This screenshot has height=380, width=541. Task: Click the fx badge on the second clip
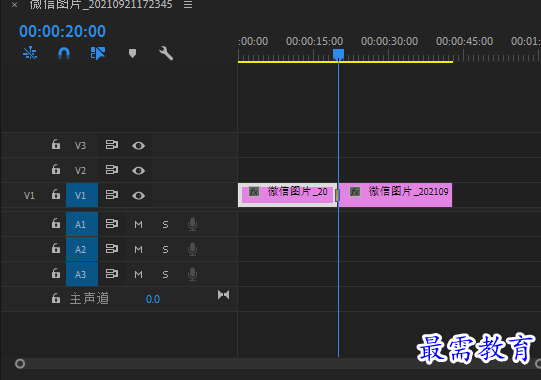(355, 192)
